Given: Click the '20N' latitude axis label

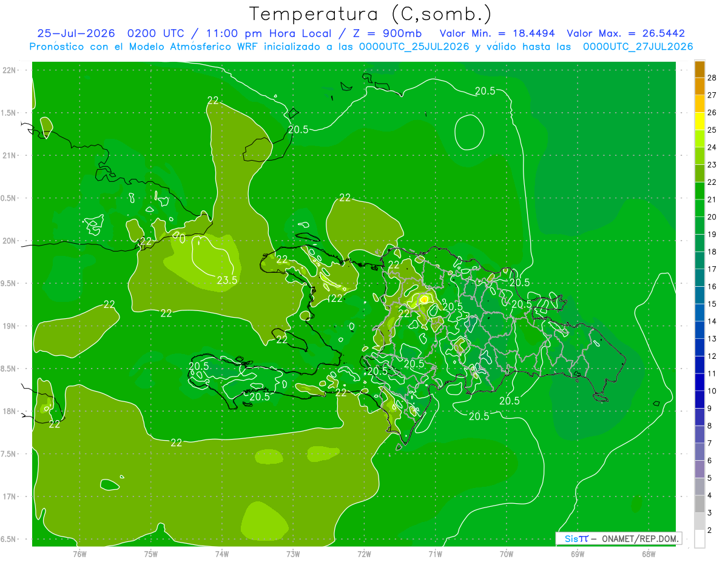Looking at the screenshot, I should [x=8, y=241].
